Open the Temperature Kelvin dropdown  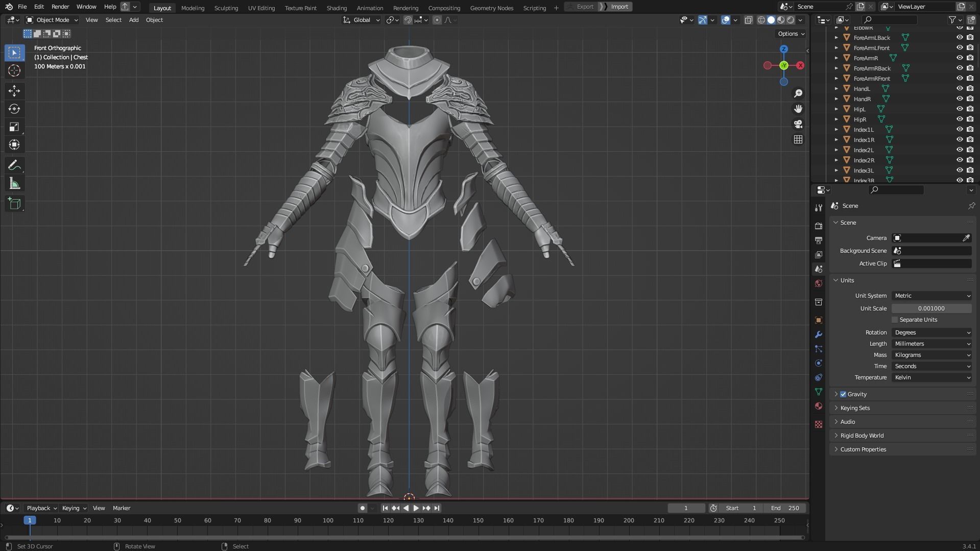pyautogui.click(x=931, y=377)
